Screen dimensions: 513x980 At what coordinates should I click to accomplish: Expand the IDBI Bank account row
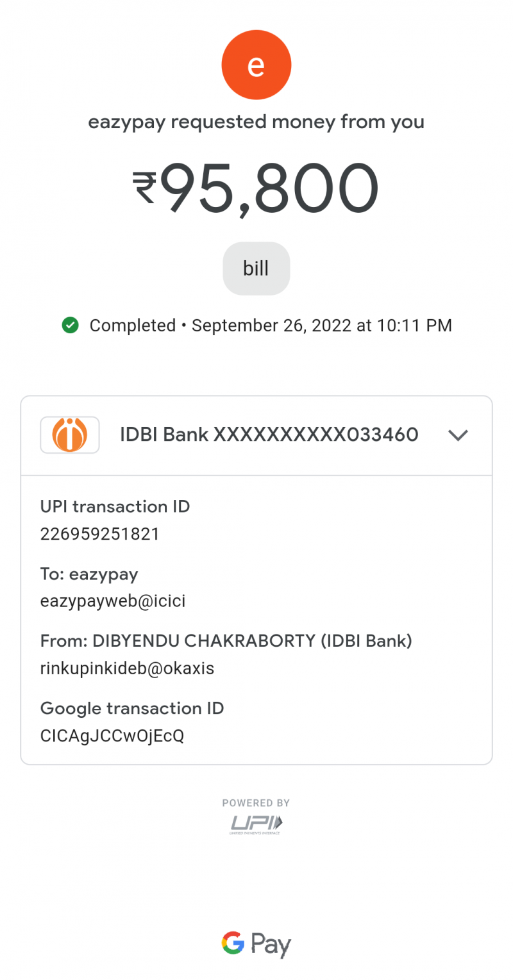(x=269, y=435)
